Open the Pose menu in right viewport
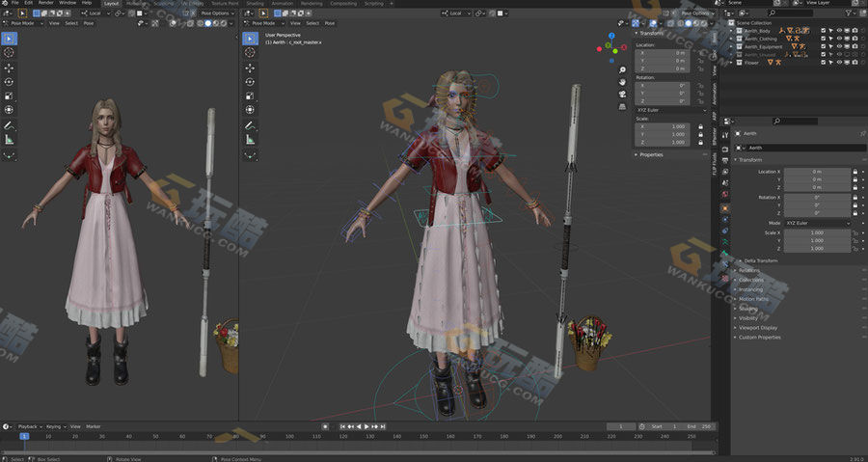The height and width of the screenshot is (462, 868). click(330, 23)
